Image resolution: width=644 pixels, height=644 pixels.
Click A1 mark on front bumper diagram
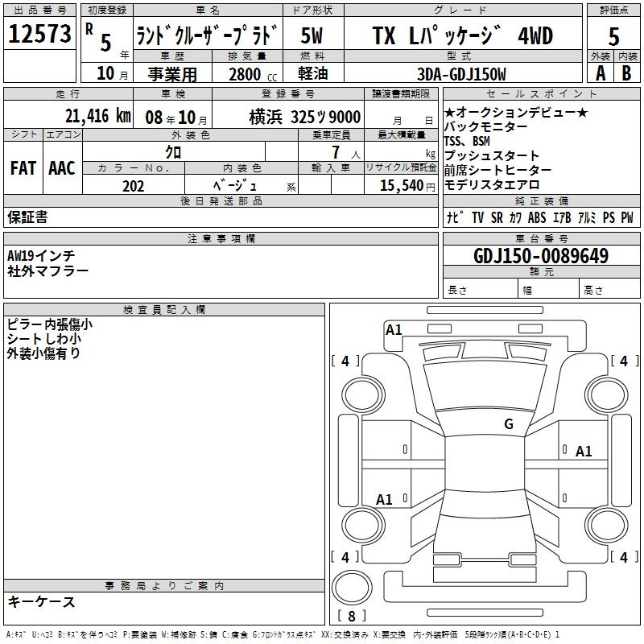pyautogui.click(x=394, y=330)
